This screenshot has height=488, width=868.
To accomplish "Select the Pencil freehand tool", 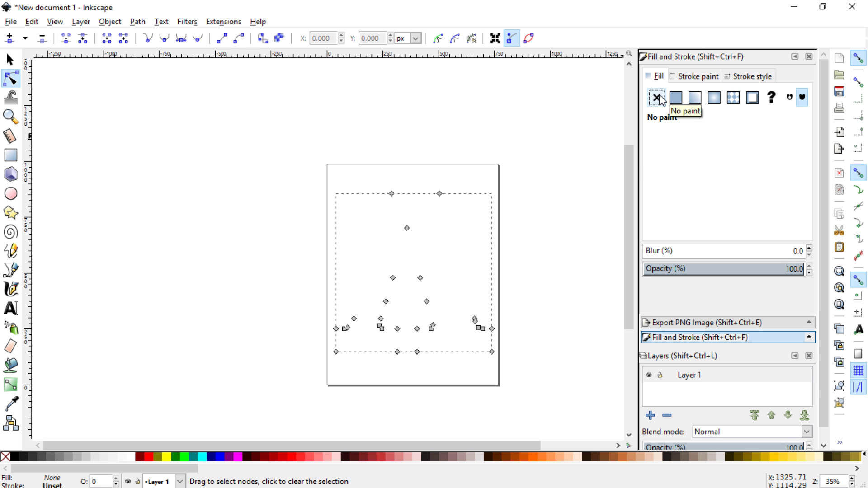I will (x=11, y=251).
